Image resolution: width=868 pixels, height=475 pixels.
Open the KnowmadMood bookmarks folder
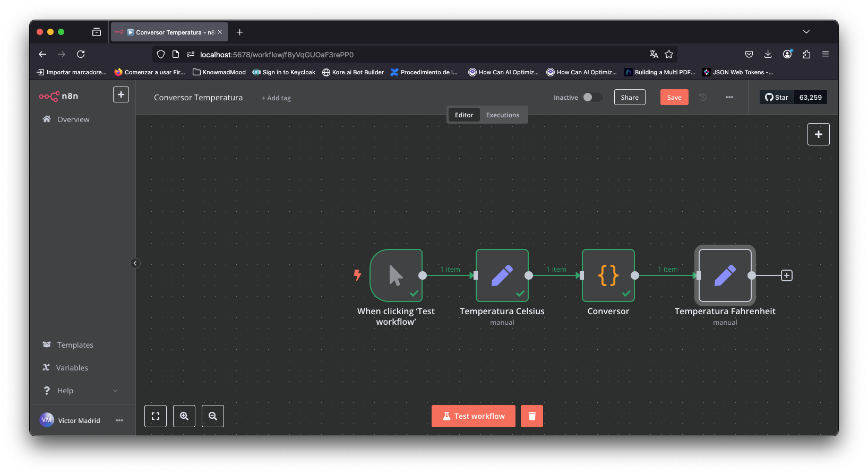pyautogui.click(x=219, y=72)
